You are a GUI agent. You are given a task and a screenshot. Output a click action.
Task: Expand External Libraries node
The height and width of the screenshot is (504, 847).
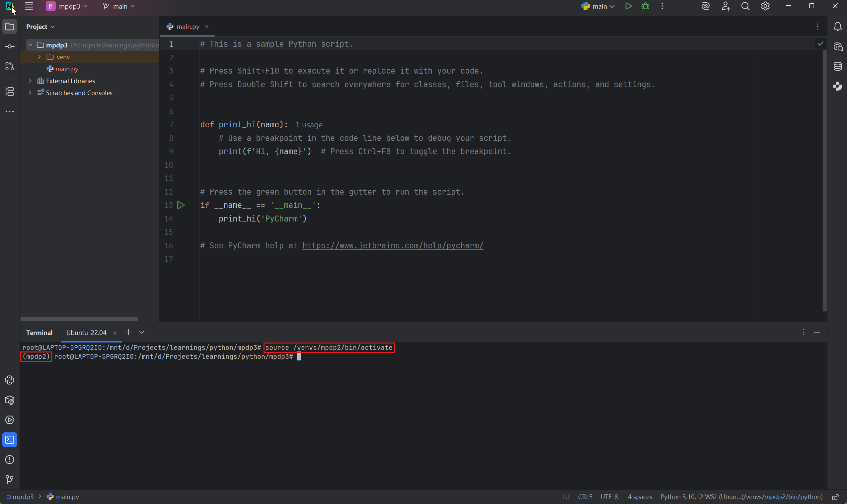[x=30, y=81]
